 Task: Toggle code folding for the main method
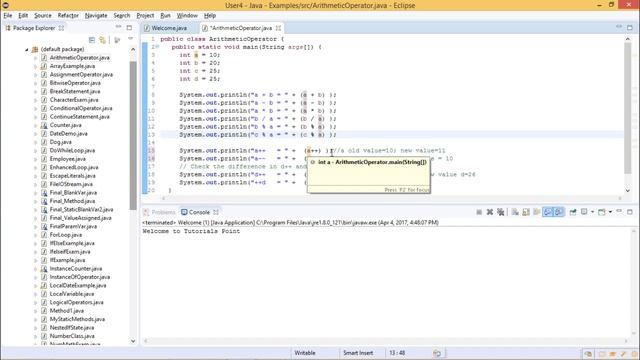[x=157, y=47]
